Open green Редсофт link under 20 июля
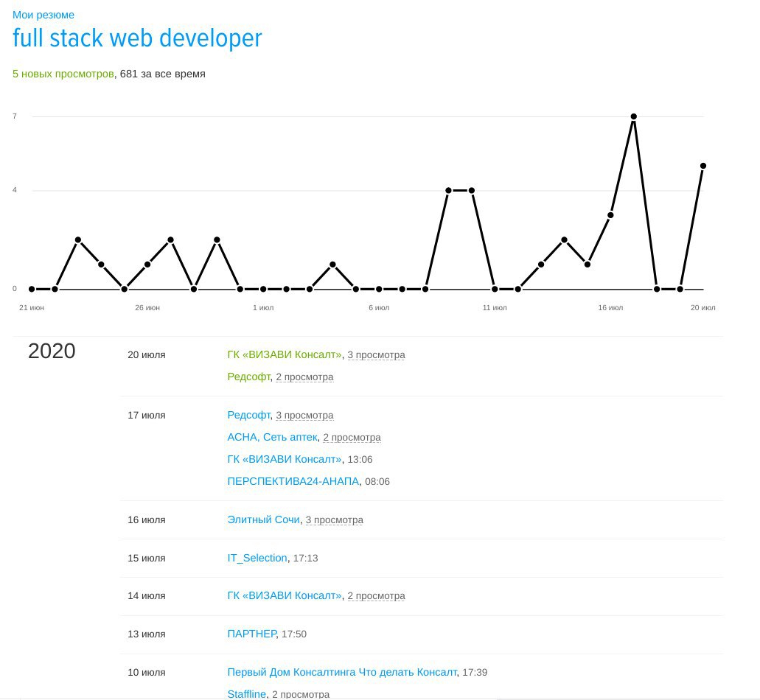This screenshot has width=760, height=700. pyautogui.click(x=248, y=377)
